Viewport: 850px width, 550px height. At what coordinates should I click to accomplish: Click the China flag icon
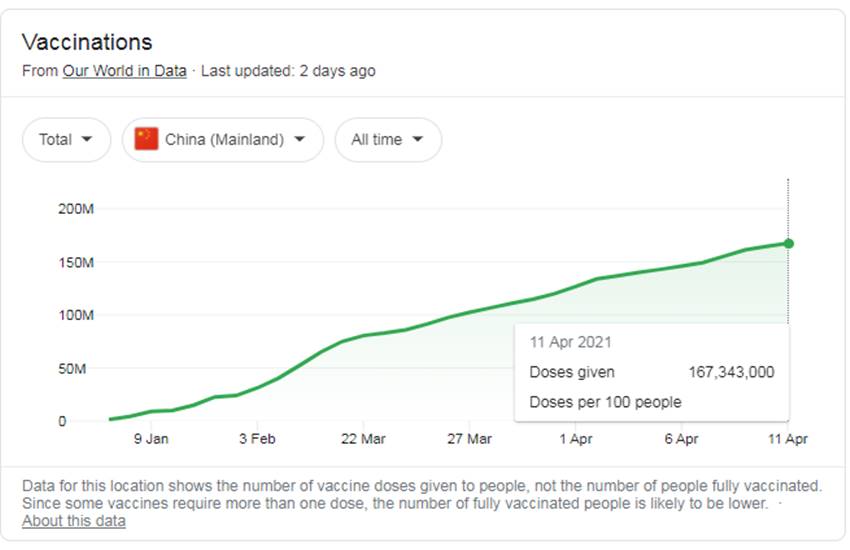[x=147, y=139]
